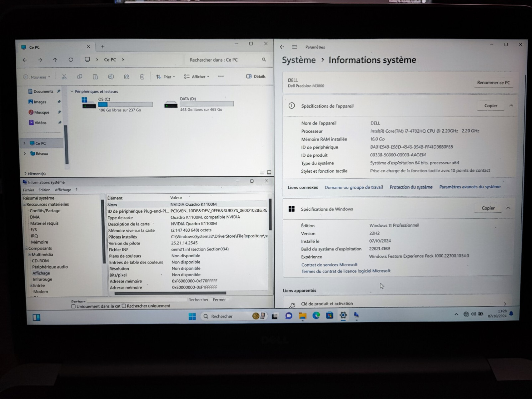This screenshot has width=532, height=399.
Task: Open File Explorer from the taskbar
Action: (302, 316)
